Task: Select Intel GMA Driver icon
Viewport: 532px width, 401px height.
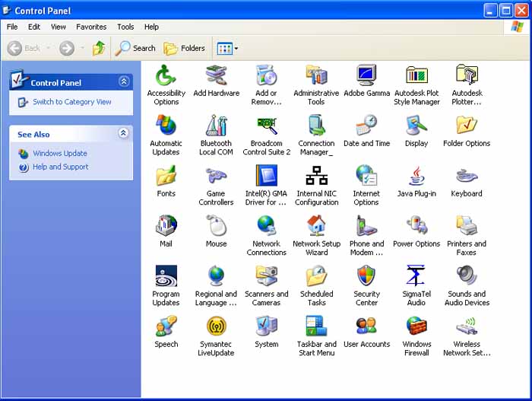Action: pos(266,175)
